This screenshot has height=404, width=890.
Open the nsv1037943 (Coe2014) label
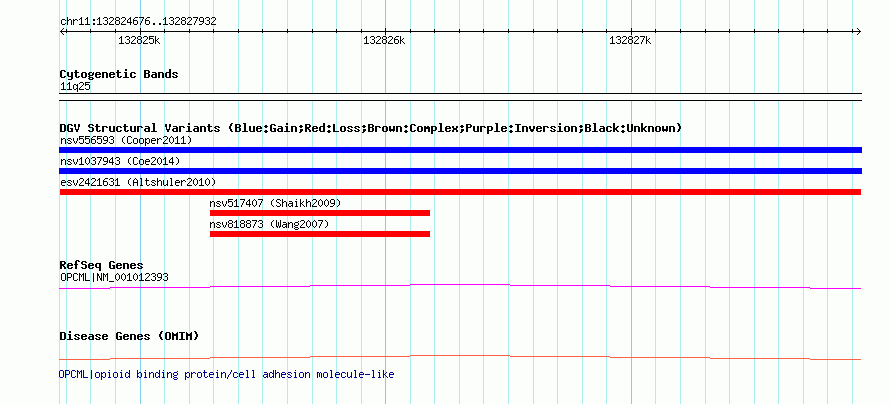[120, 161]
